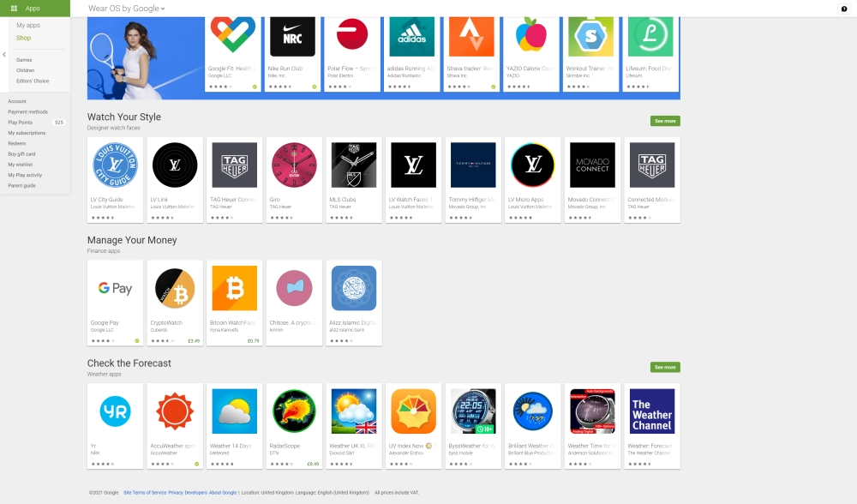Open The Weather Channel icon
Viewport: 857px width, 504px height.
(x=652, y=411)
